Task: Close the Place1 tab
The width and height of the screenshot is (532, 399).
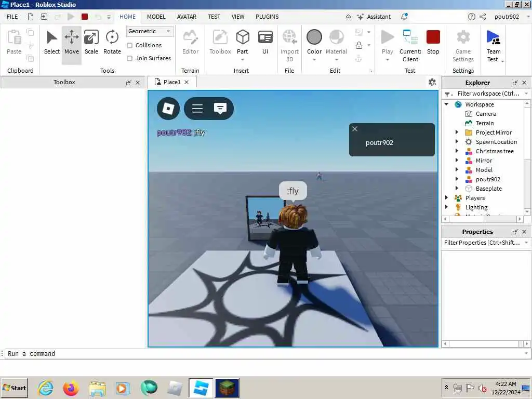Action: coord(187,82)
